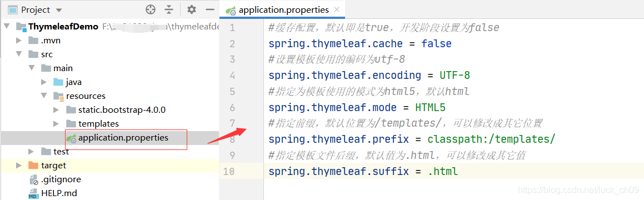644x200 pixels.
Task: Click the Spring leaf icon beside application.properties in tree
Action: pyautogui.click(x=71, y=138)
